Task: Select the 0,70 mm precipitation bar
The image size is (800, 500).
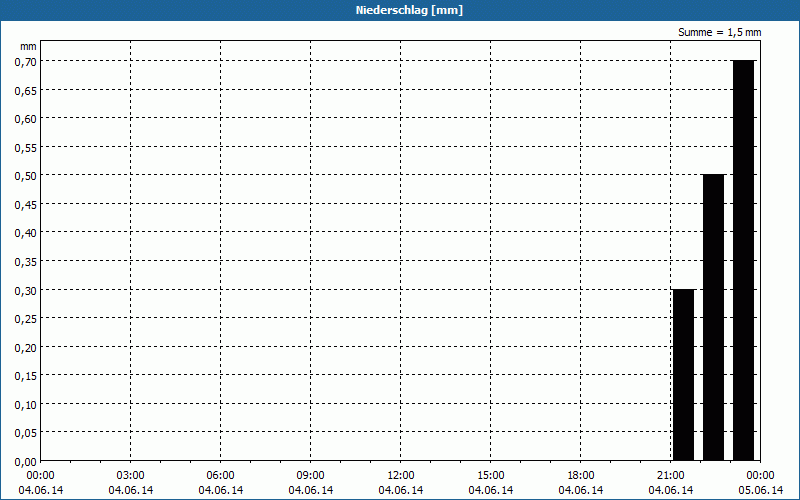Action: [x=743, y=260]
